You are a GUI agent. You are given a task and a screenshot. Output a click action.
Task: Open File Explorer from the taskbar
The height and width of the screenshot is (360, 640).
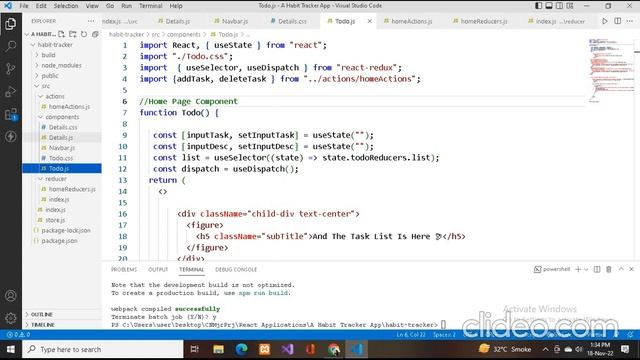click(218, 349)
